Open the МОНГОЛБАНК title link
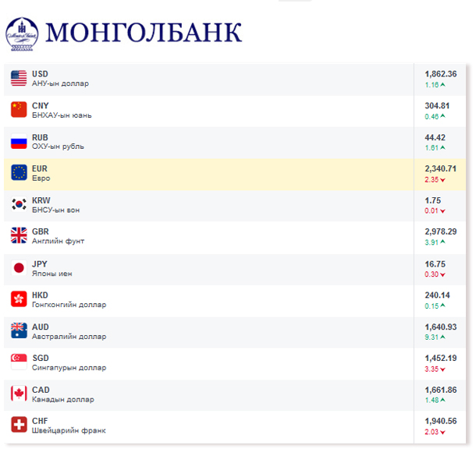The height and width of the screenshot is (456, 476). [x=144, y=31]
